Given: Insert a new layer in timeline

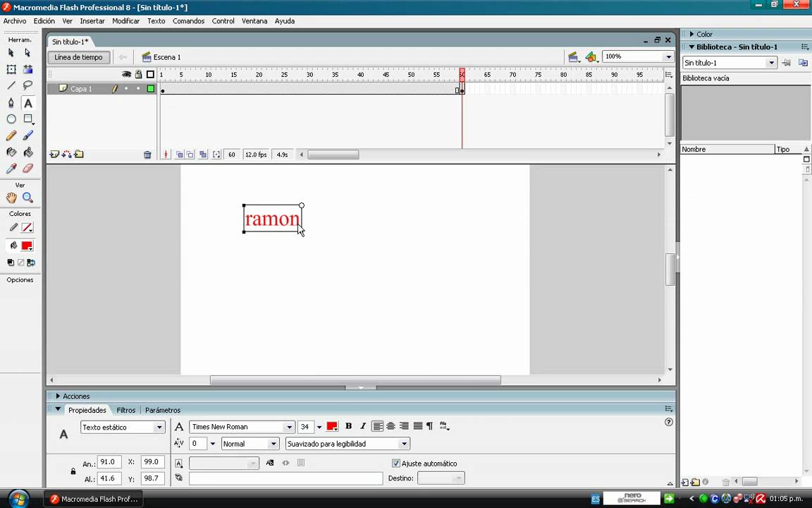Looking at the screenshot, I should (54, 155).
